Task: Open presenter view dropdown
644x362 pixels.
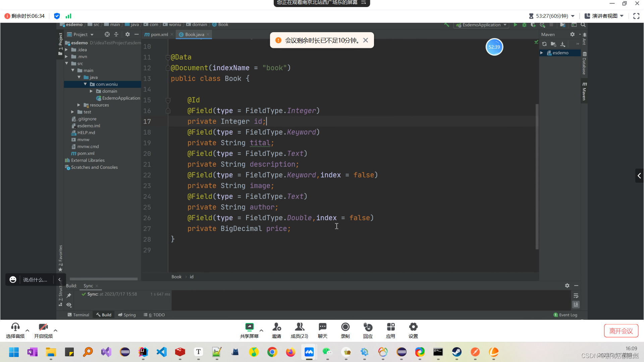Action: [x=604, y=16]
